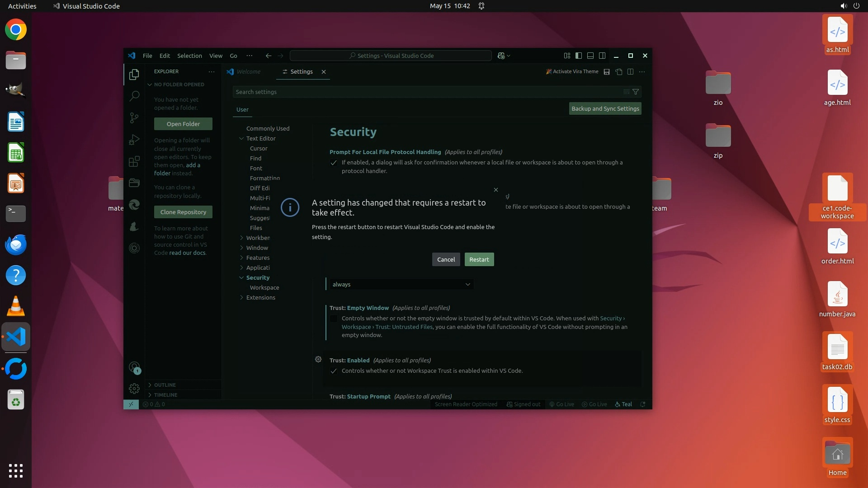The height and width of the screenshot is (488, 868).
Task: Click the Manage gear icon
Action: pos(134,389)
